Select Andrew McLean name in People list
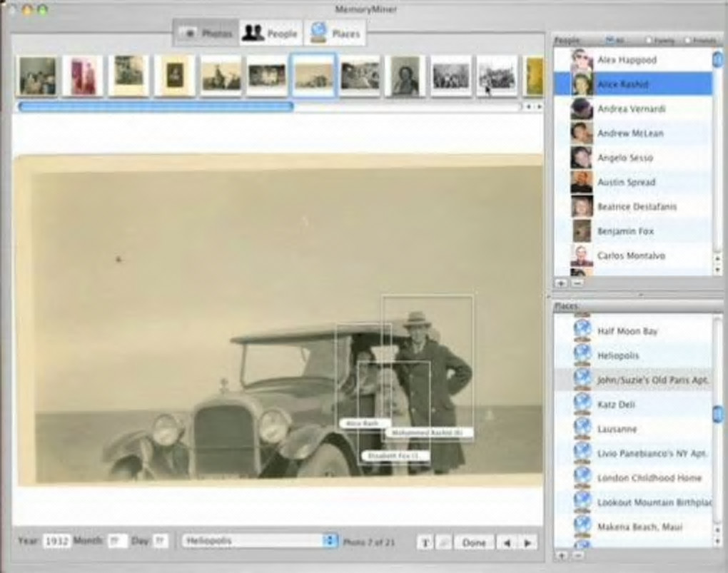Image resolution: width=728 pixels, height=573 pixels. (x=630, y=133)
